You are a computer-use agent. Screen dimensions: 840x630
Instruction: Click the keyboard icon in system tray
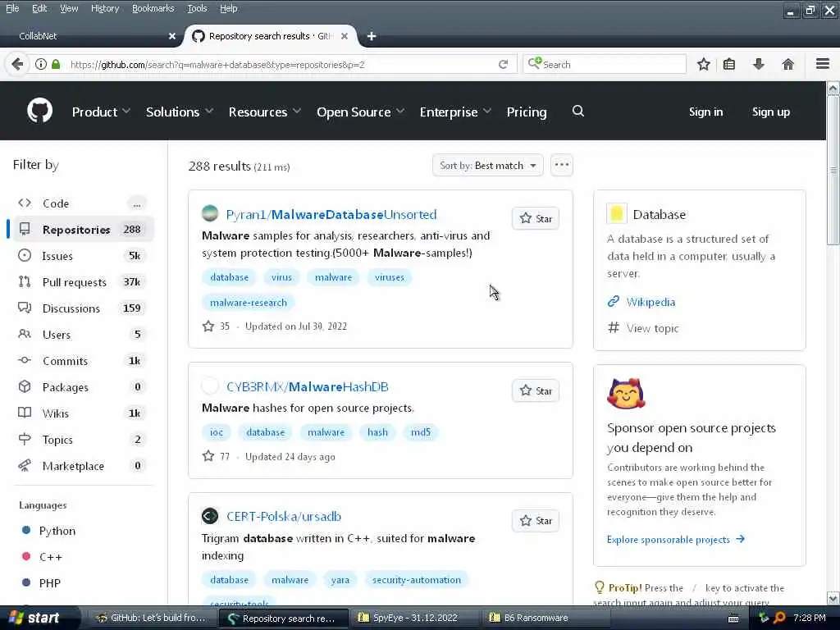coord(733,619)
